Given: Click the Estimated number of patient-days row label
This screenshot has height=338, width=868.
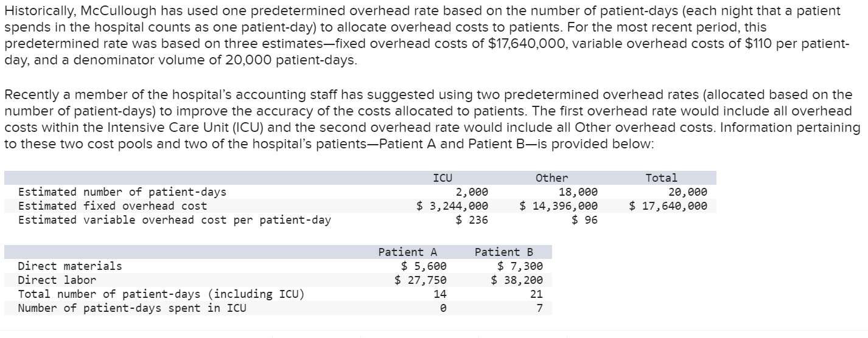Looking at the screenshot, I should pyautogui.click(x=122, y=192).
